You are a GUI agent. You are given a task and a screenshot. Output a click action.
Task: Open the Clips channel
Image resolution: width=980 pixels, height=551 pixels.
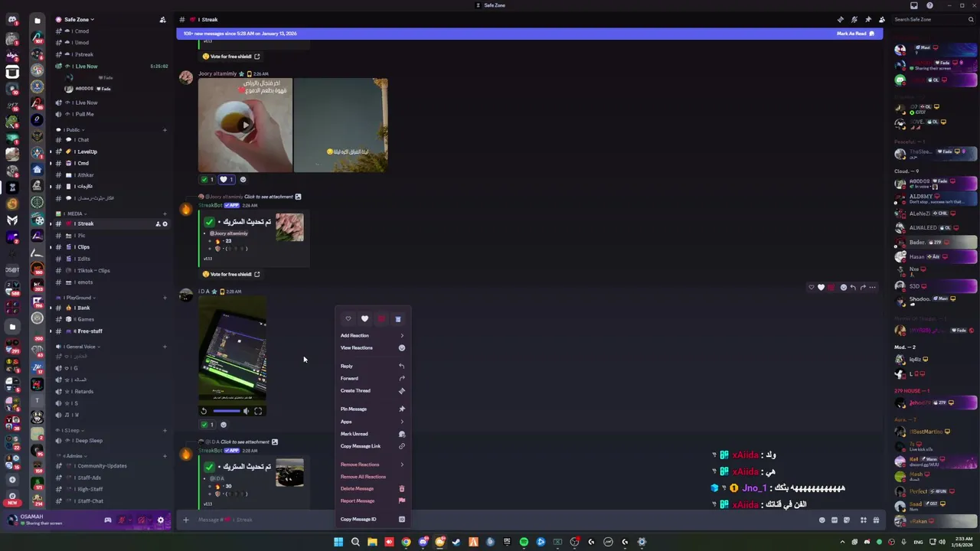pos(112,247)
